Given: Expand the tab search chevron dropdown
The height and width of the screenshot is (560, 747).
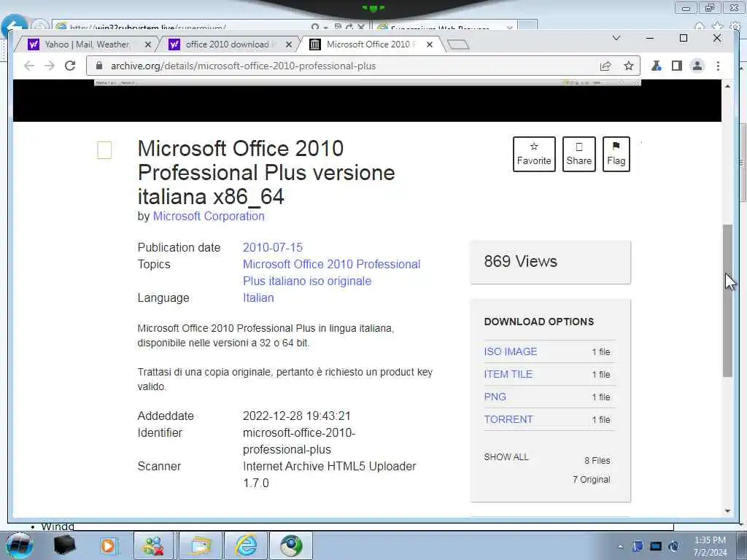Looking at the screenshot, I should (616, 38).
